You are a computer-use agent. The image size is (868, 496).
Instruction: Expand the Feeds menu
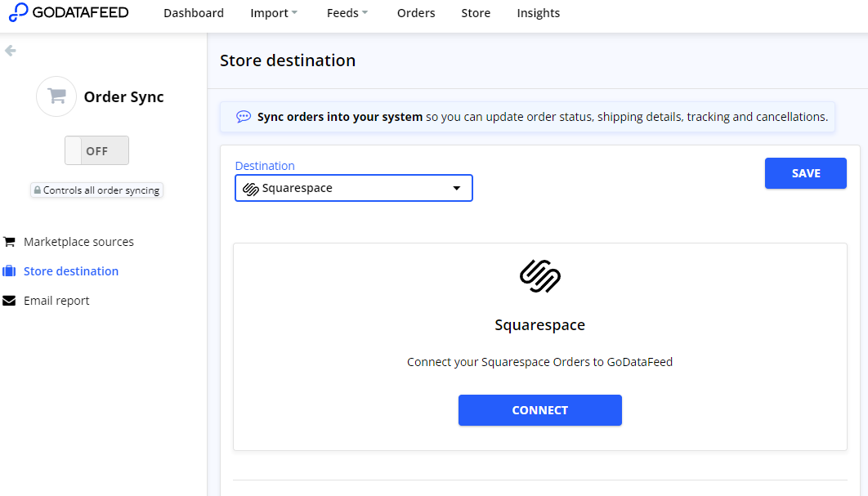click(347, 13)
